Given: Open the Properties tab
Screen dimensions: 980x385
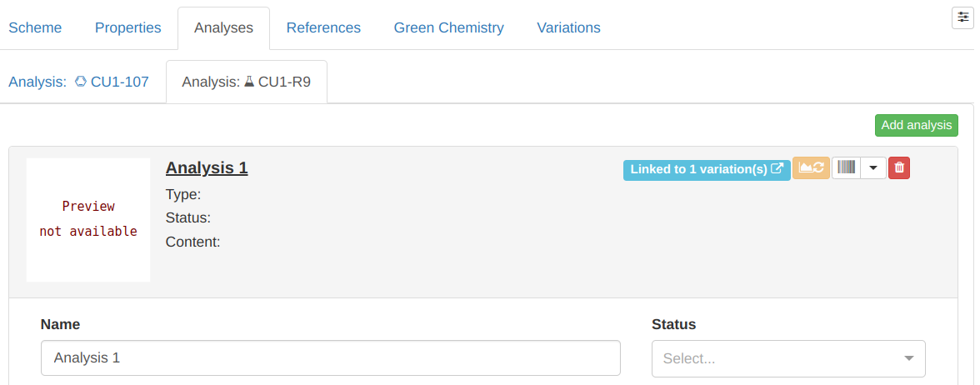Looking at the screenshot, I should (127, 27).
